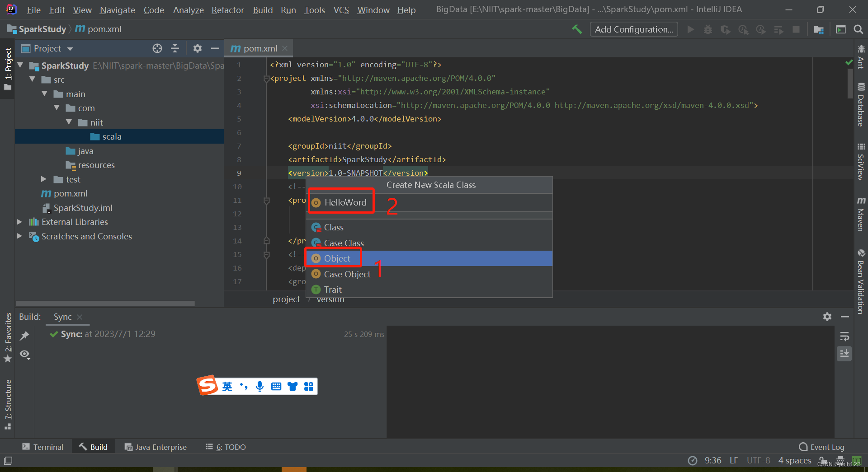Click the HelloWord name input field
868x472 pixels.
[x=429, y=202]
